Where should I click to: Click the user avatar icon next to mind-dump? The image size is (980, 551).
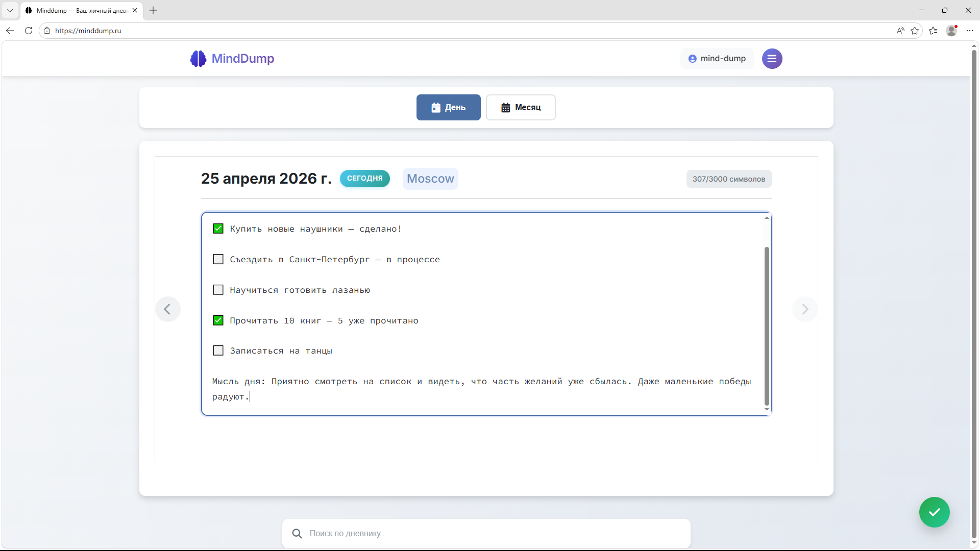pos(692,58)
